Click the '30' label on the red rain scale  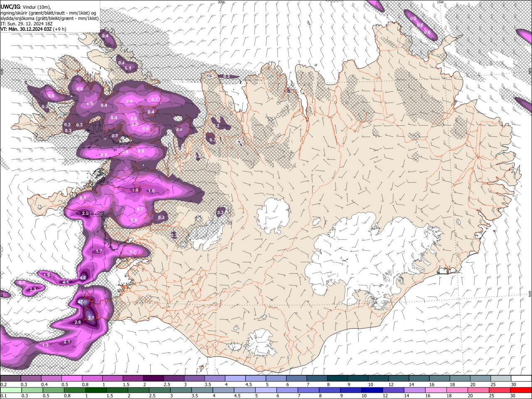(x=512, y=396)
